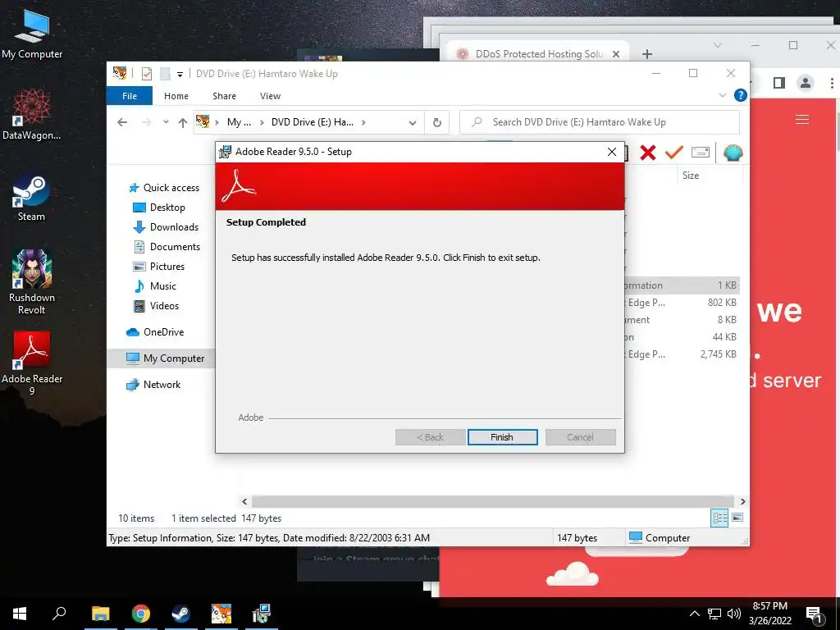840x630 pixels.
Task: Open File Explorer from the taskbar
Action: pos(101,614)
